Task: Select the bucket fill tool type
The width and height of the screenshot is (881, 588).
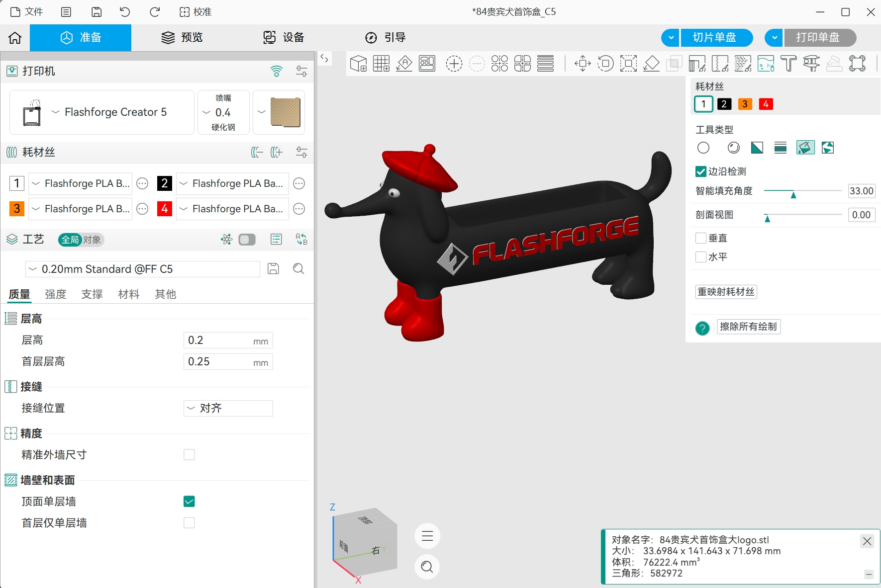Action: 805,148
